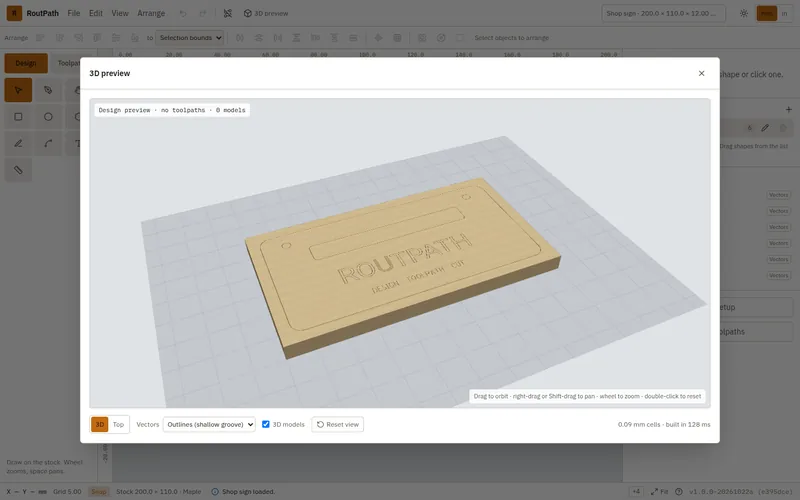This screenshot has height=500, width=800.
Task: Switch to the Design tab
Action: (26, 63)
